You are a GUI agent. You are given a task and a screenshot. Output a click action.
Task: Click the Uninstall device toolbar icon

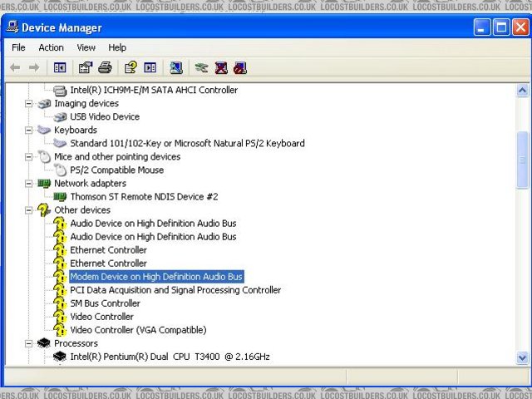point(221,67)
